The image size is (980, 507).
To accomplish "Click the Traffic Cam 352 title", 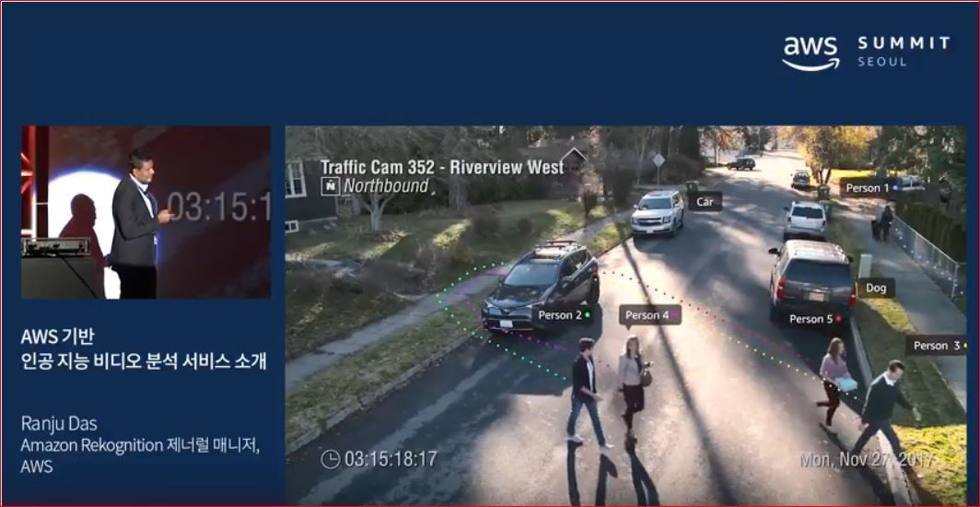I will [441, 167].
